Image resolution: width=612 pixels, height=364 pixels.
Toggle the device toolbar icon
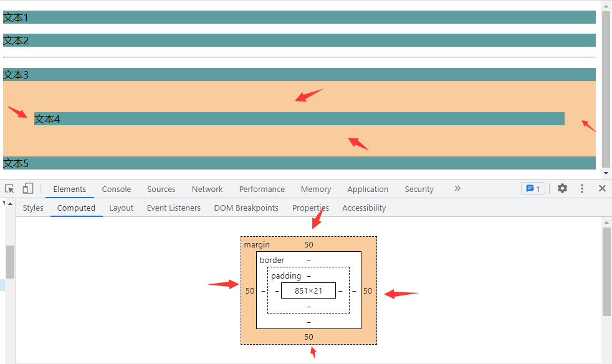click(28, 189)
